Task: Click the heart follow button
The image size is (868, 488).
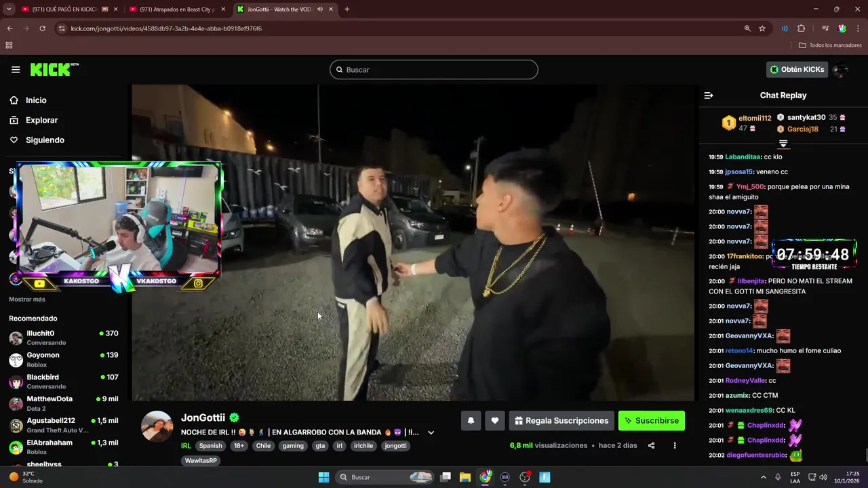Action: coord(495,421)
